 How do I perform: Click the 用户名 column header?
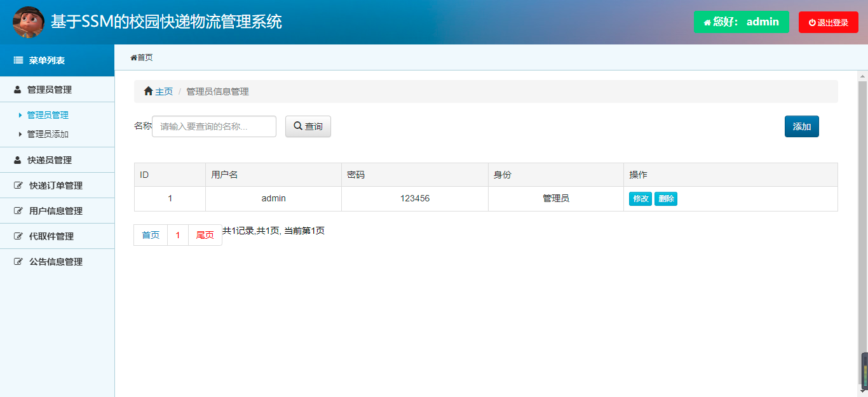click(273, 175)
